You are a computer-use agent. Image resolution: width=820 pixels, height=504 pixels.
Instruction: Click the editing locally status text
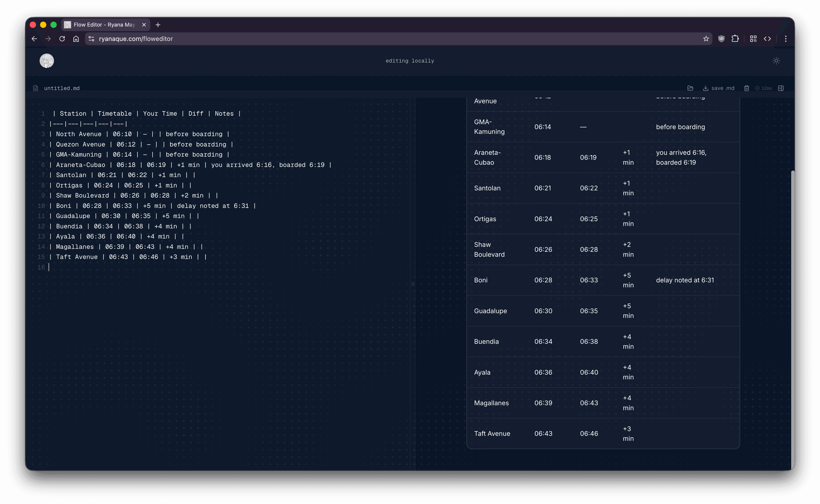click(410, 61)
